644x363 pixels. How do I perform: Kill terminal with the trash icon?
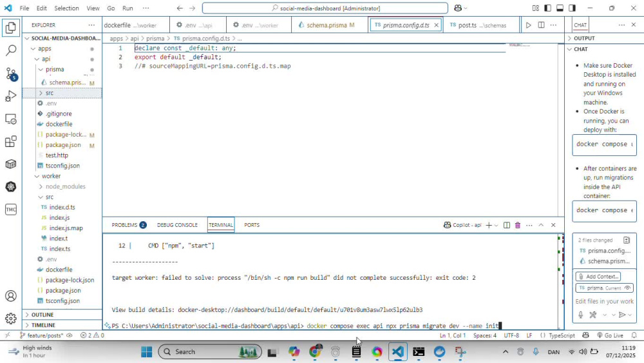tap(518, 225)
